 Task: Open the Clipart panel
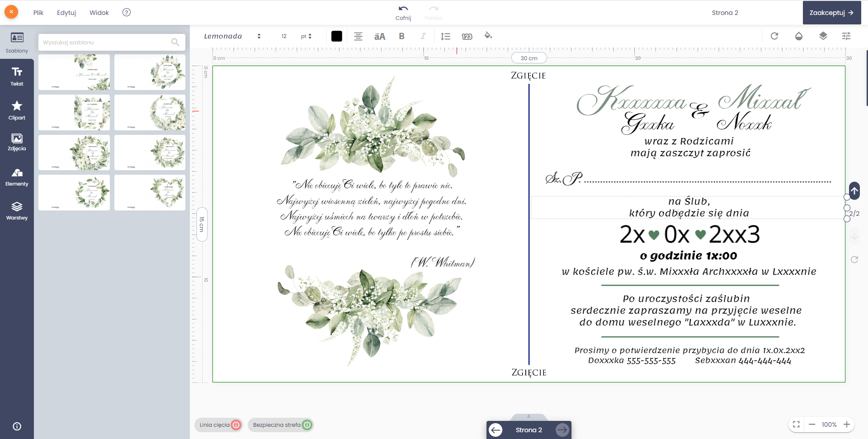click(17, 110)
